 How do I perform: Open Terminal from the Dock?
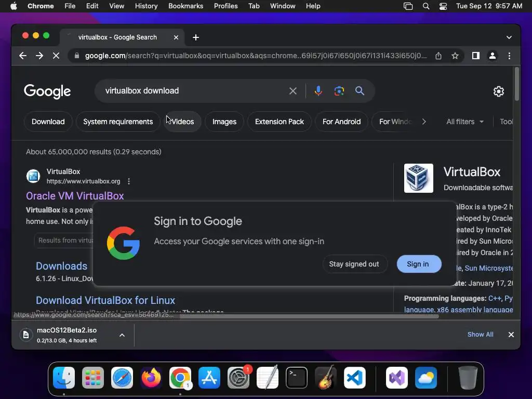(x=297, y=378)
